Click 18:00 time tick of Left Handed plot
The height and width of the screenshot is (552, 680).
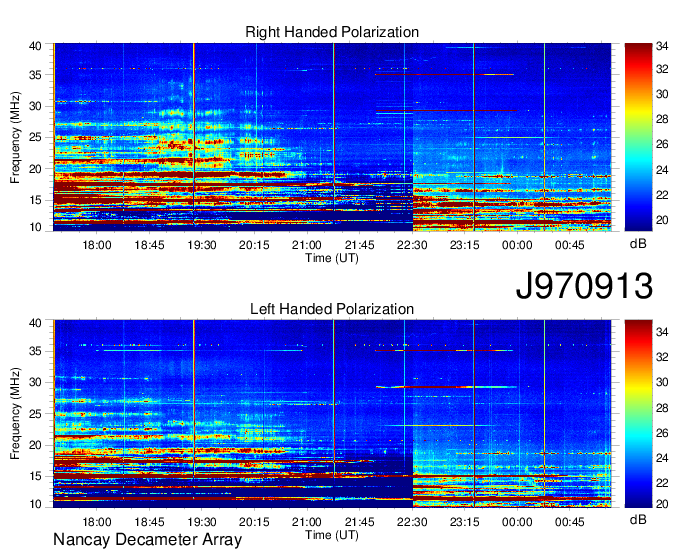point(97,522)
